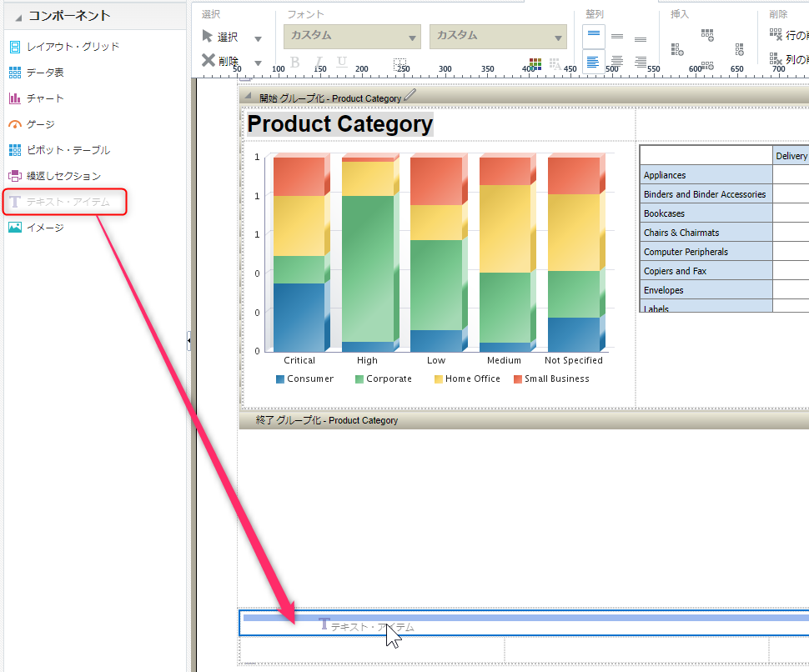Image resolution: width=809 pixels, height=672 pixels.
Task: Set vertical alignment to bottom
Action: [641, 38]
